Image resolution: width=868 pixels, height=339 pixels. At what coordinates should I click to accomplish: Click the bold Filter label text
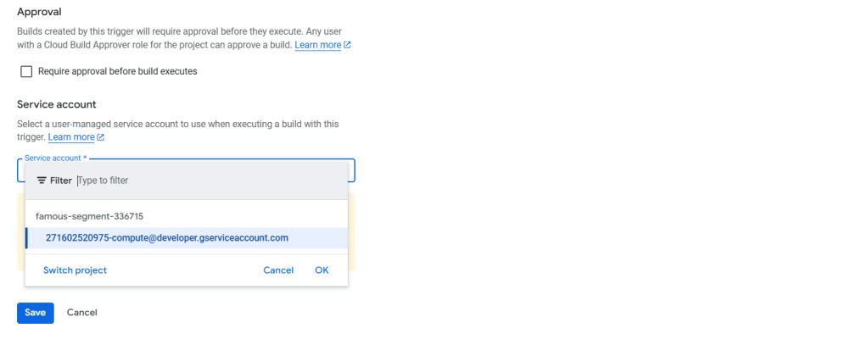tap(61, 181)
